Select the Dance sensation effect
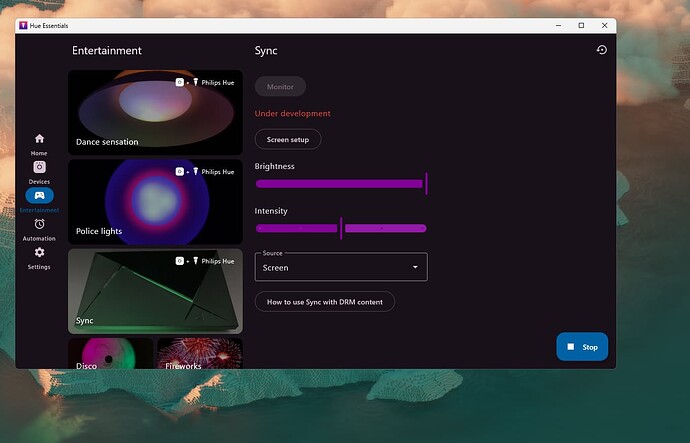Image resolution: width=690 pixels, height=443 pixels. (155, 112)
